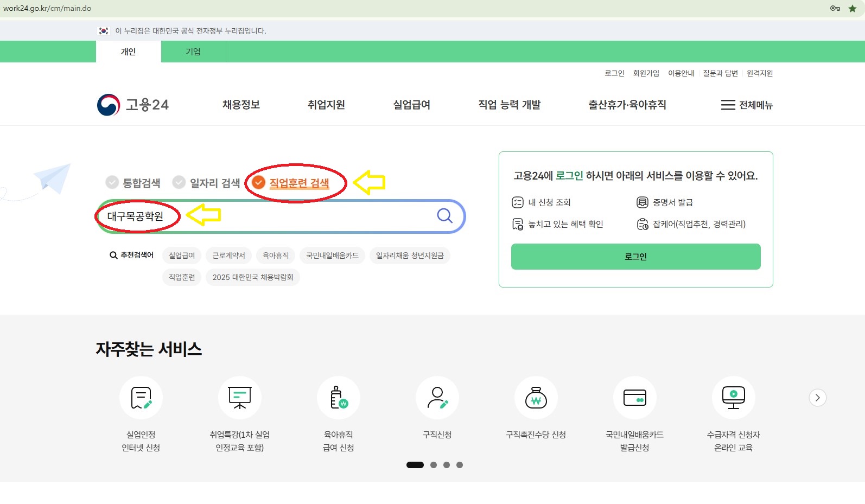The image size is (865, 504).
Task: Open the 국민내일배움카드 발급신청 card icon
Action: point(635,398)
